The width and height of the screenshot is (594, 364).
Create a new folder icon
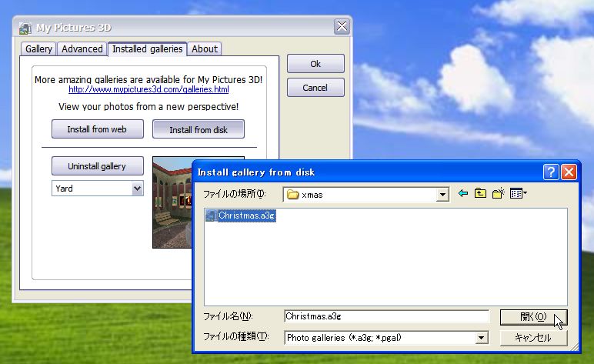click(x=498, y=194)
